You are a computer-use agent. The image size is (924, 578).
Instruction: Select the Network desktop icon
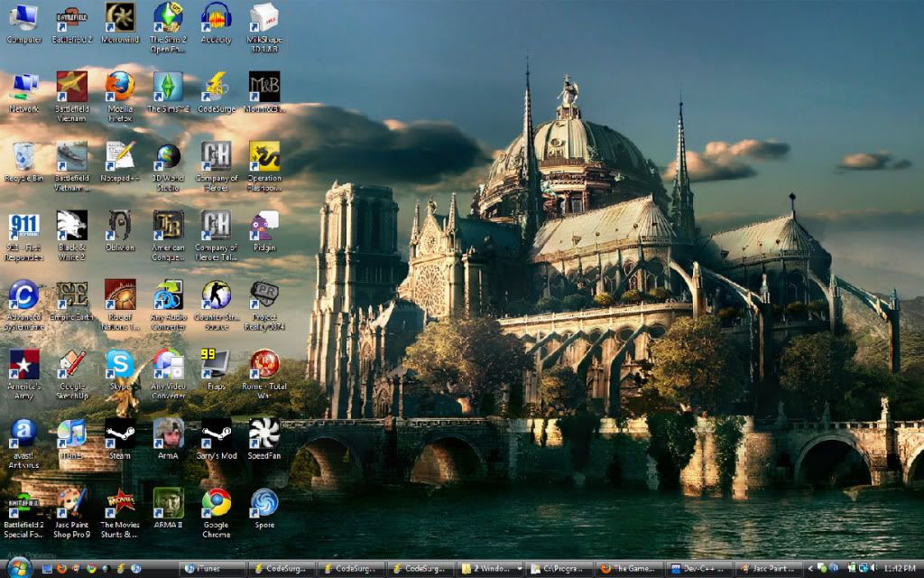23,93
